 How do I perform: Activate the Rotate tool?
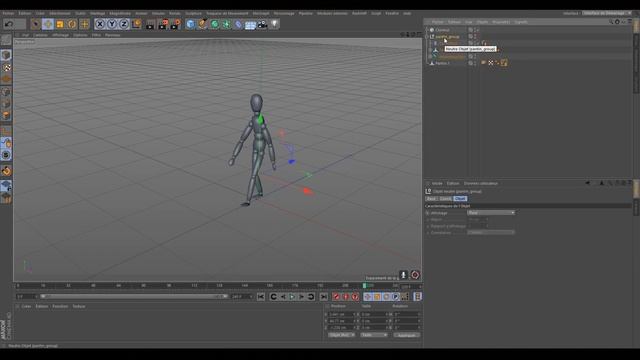pyautogui.click(x=72, y=24)
